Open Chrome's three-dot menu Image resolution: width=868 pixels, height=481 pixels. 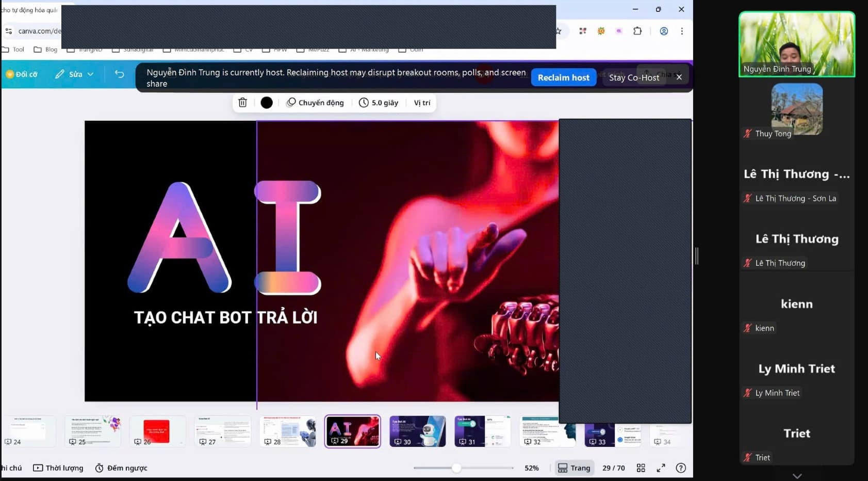click(682, 31)
